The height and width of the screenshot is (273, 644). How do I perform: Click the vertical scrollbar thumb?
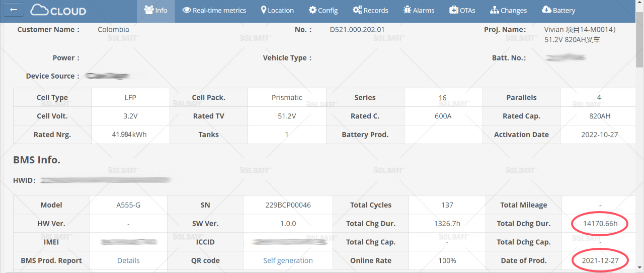coord(639,38)
